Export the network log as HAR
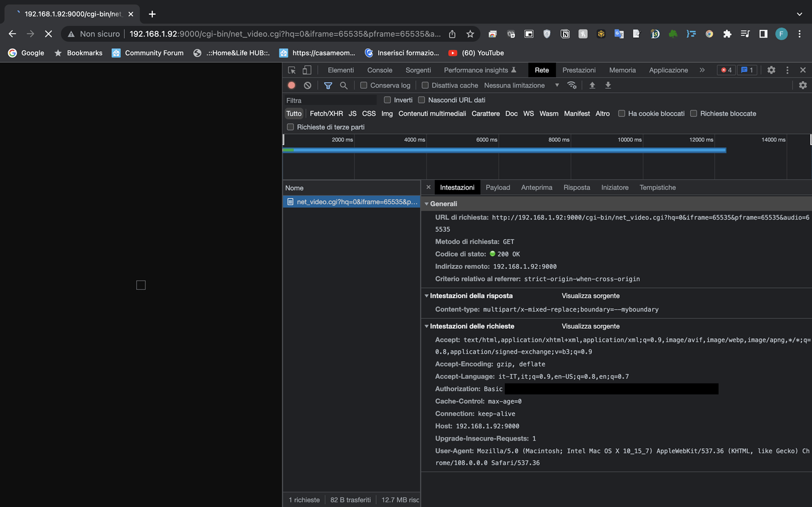This screenshot has height=507, width=812. coord(608,85)
